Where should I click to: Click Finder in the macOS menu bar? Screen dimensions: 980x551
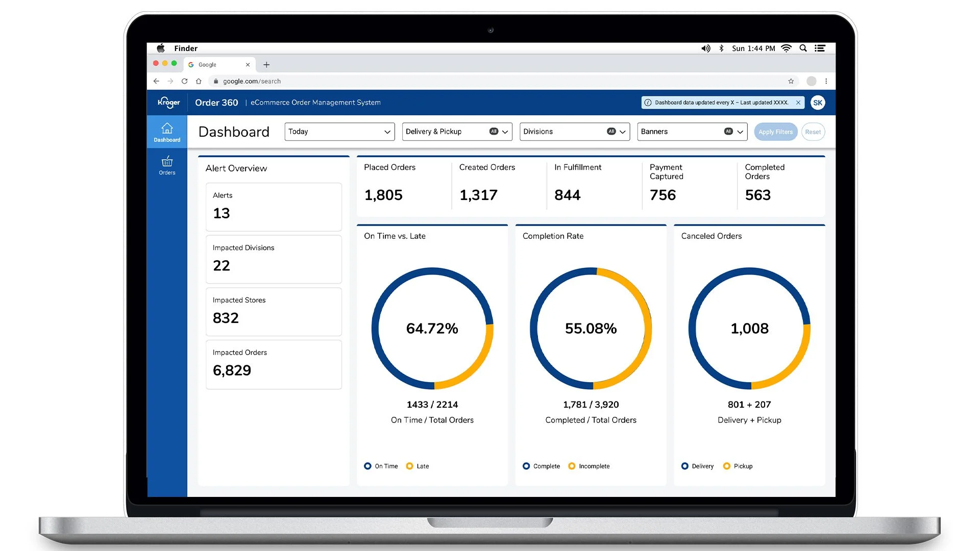click(x=186, y=48)
